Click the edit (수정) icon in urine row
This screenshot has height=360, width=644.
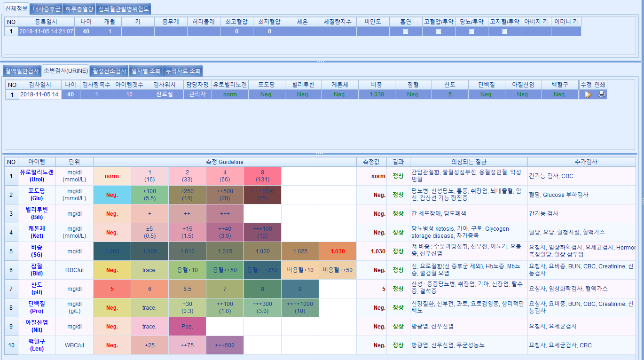[586, 94]
